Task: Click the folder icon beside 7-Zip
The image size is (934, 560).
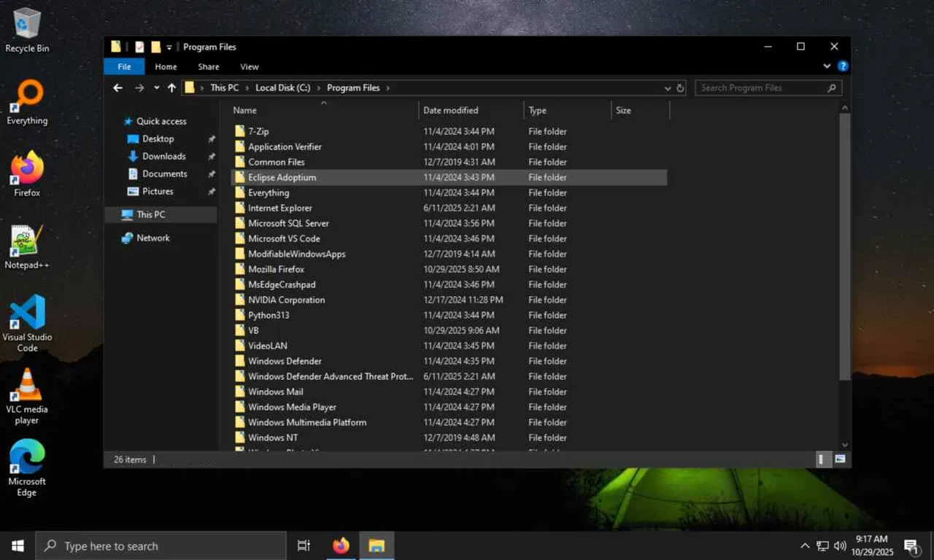Action: (239, 131)
